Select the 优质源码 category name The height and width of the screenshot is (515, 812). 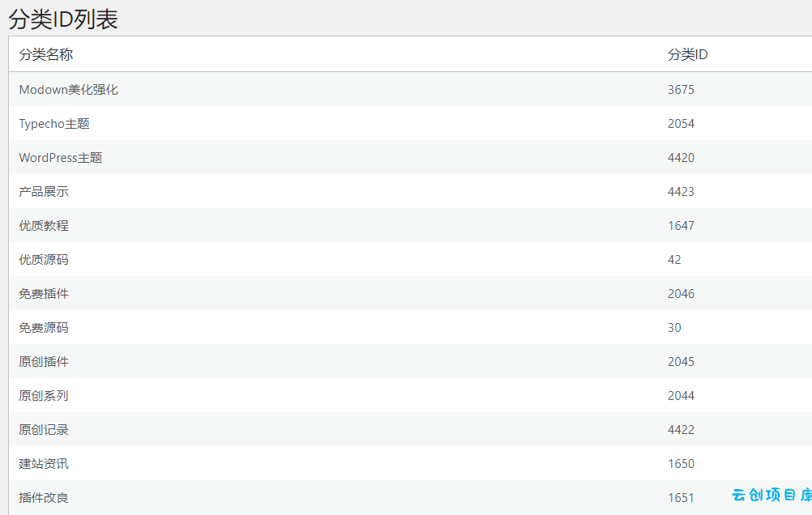pyautogui.click(x=44, y=260)
